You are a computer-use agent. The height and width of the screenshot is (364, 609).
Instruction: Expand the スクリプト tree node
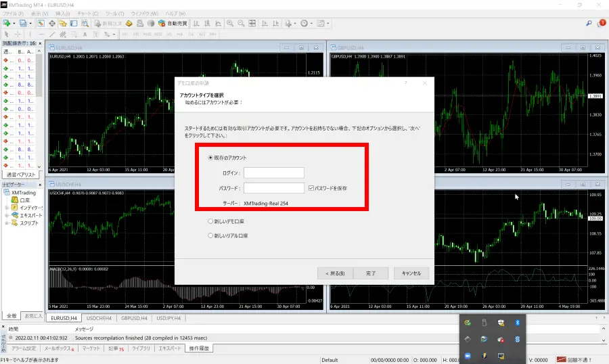pos(7,223)
